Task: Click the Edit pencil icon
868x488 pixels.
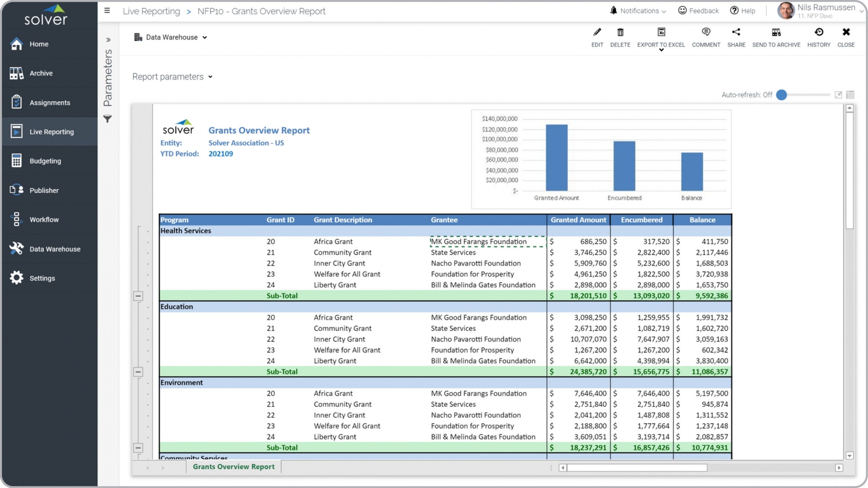Action: (597, 33)
